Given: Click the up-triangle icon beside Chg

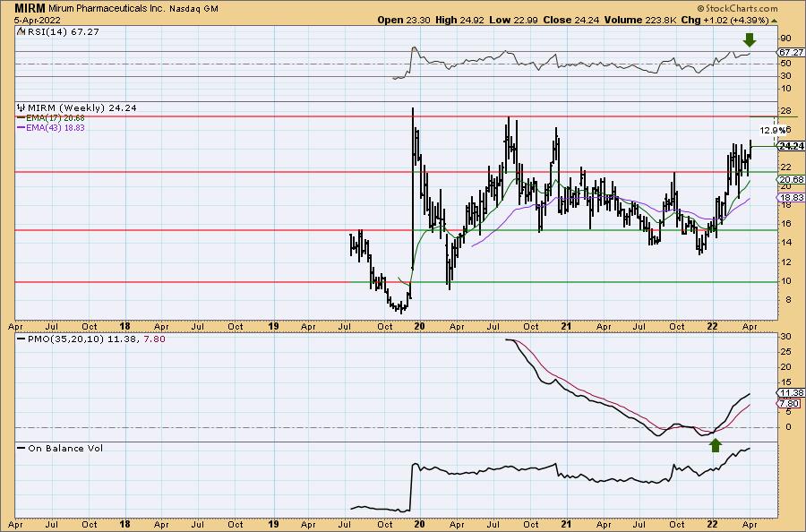Looking at the screenshot, I should 775,21.
